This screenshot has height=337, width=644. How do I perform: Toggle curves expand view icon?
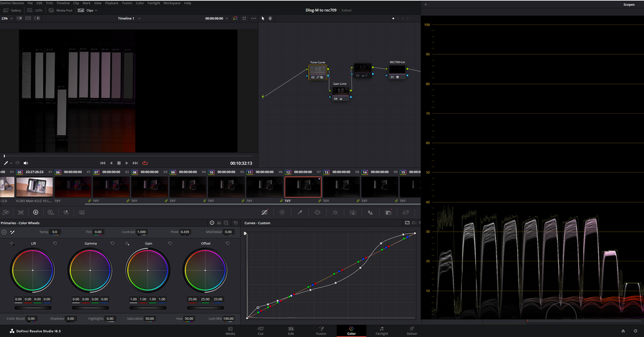(x=407, y=223)
